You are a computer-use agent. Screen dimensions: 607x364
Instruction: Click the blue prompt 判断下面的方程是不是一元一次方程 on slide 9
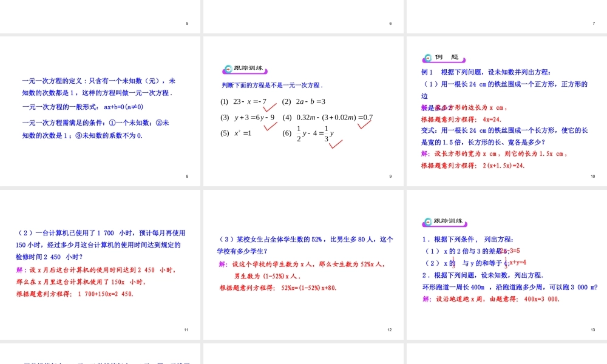tap(272, 85)
